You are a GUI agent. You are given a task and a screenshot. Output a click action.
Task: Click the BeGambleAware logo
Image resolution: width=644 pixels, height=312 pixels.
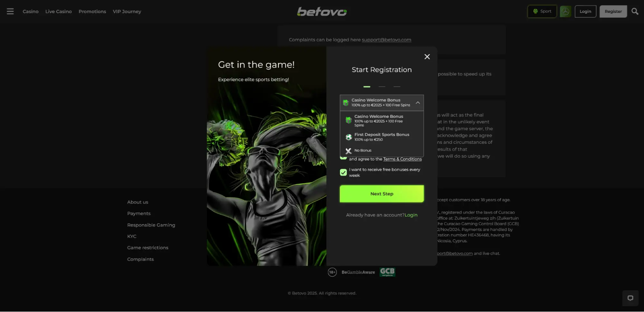click(x=358, y=272)
